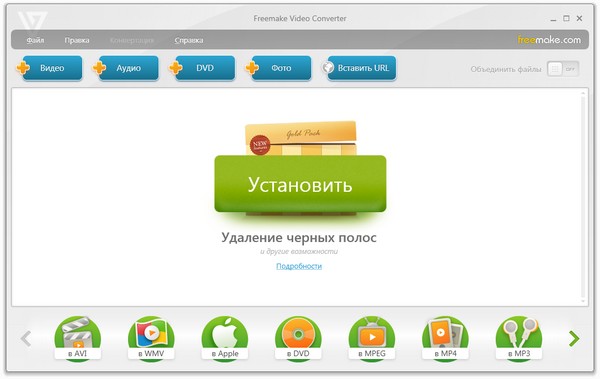Add a video file with Видео button

click(49, 68)
